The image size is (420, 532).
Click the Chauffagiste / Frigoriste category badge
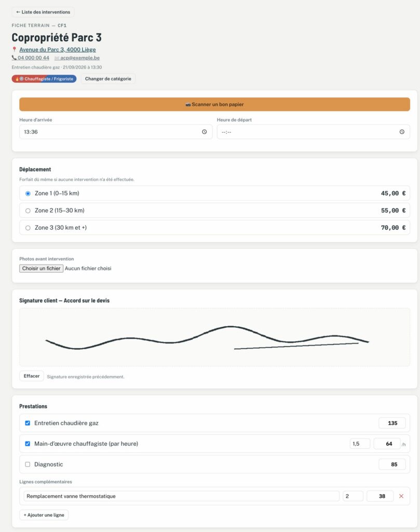44,79
